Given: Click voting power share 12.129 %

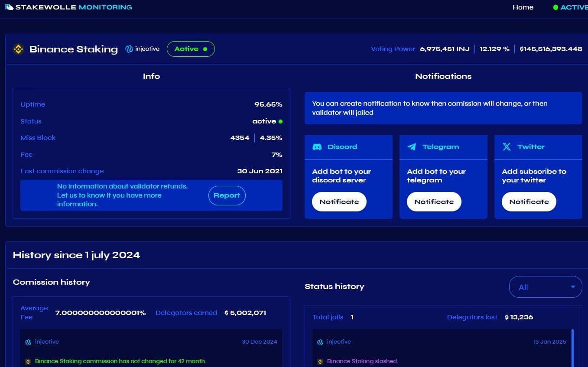Looking at the screenshot, I should pos(494,49).
